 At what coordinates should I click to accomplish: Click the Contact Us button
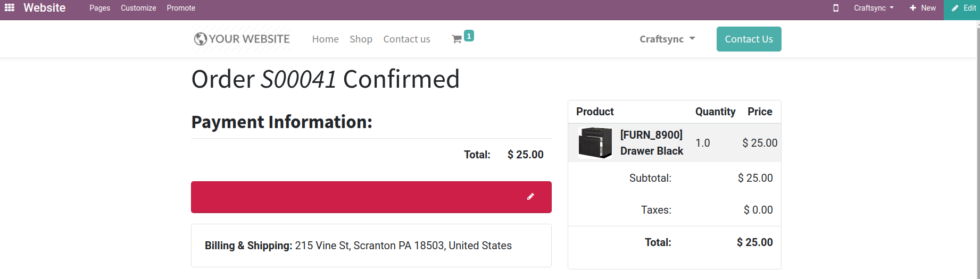tap(749, 39)
